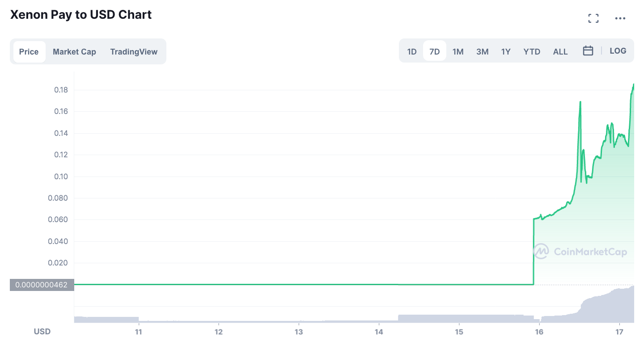644x337 pixels.
Task: Open fullscreen chart view icon
Action: coord(593,18)
